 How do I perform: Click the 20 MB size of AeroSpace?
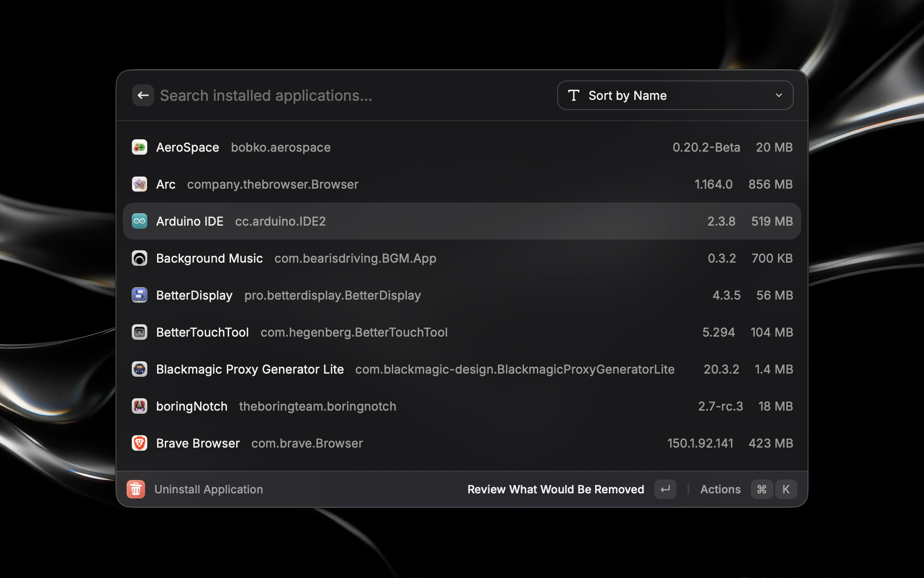pyautogui.click(x=774, y=147)
